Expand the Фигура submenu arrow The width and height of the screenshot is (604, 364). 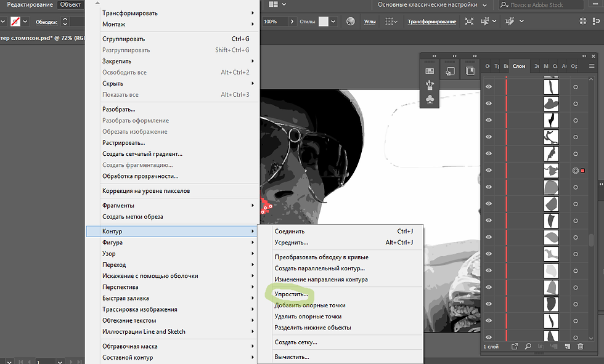(253, 243)
